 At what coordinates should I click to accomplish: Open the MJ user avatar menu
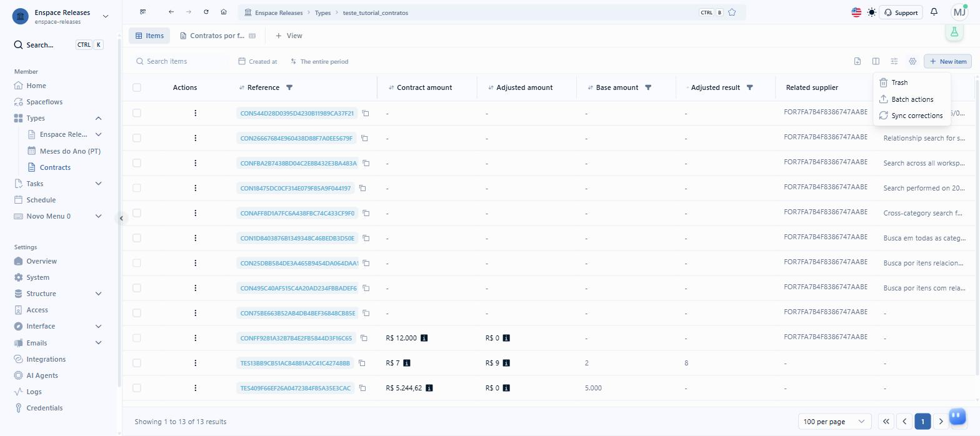click(959, 12)
